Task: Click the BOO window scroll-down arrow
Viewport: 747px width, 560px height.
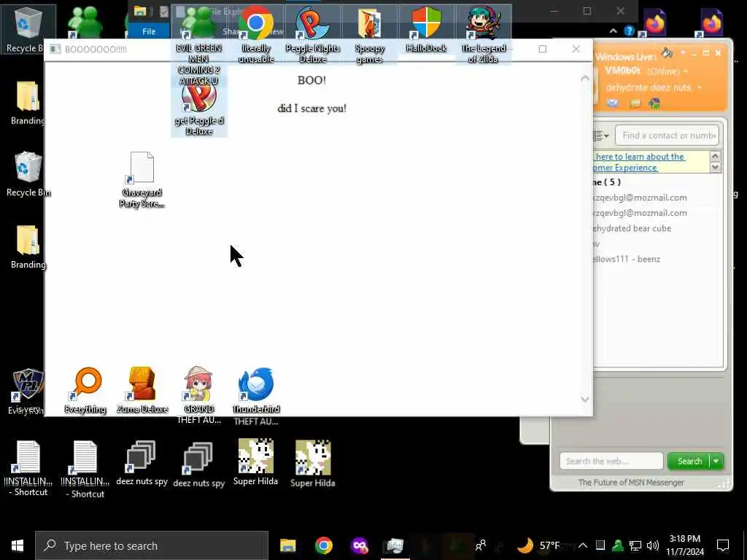Action: 585,399
